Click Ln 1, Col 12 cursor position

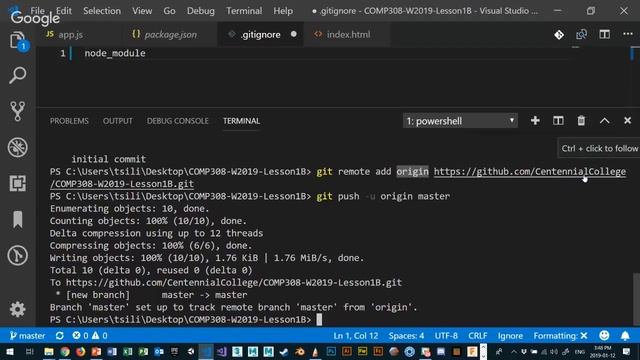click(356, 336)
